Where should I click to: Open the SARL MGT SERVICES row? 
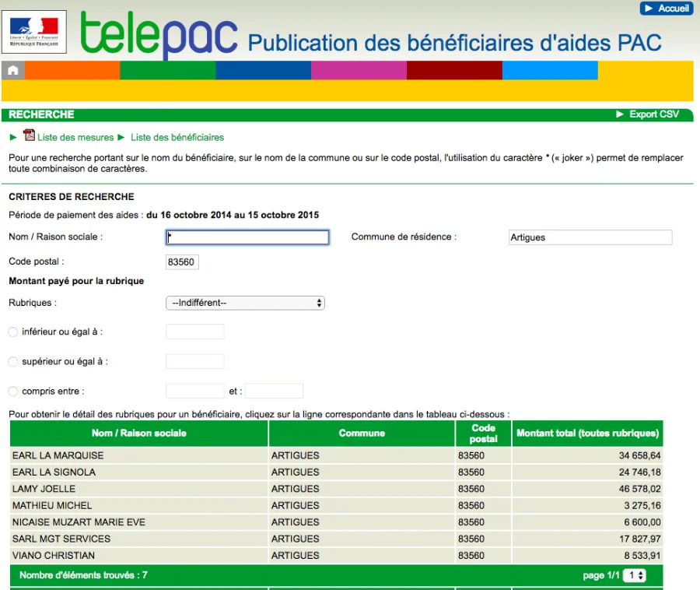336,539
